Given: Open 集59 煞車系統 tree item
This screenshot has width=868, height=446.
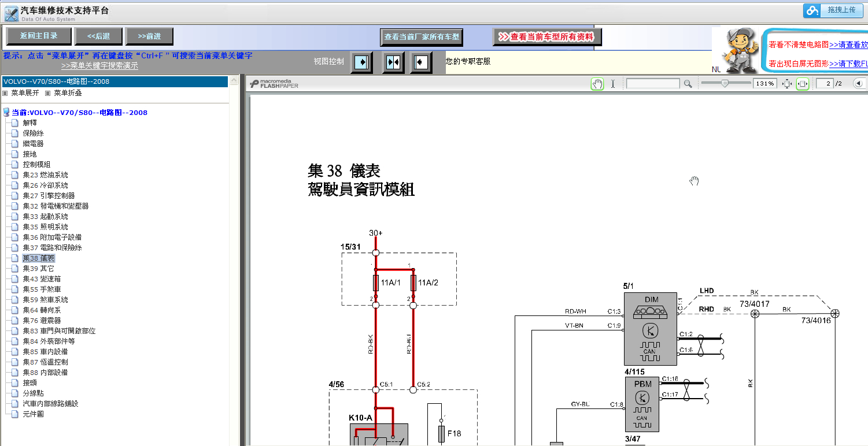Looking at the screenshot, I should (46, 300).
